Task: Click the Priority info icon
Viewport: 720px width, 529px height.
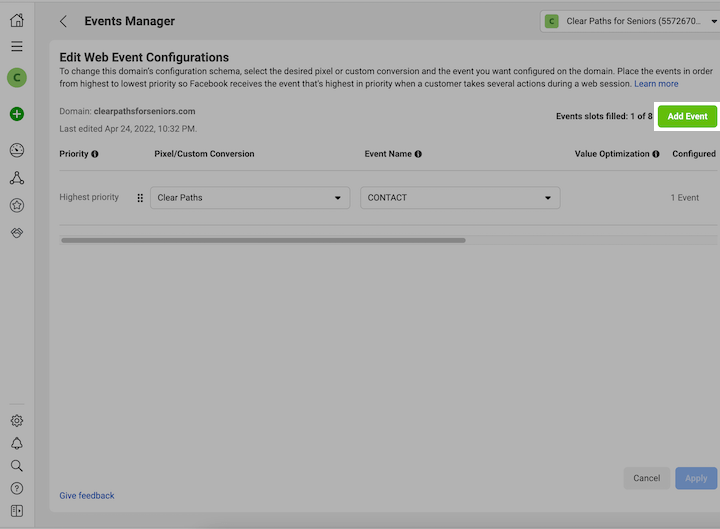Action: 95,154
